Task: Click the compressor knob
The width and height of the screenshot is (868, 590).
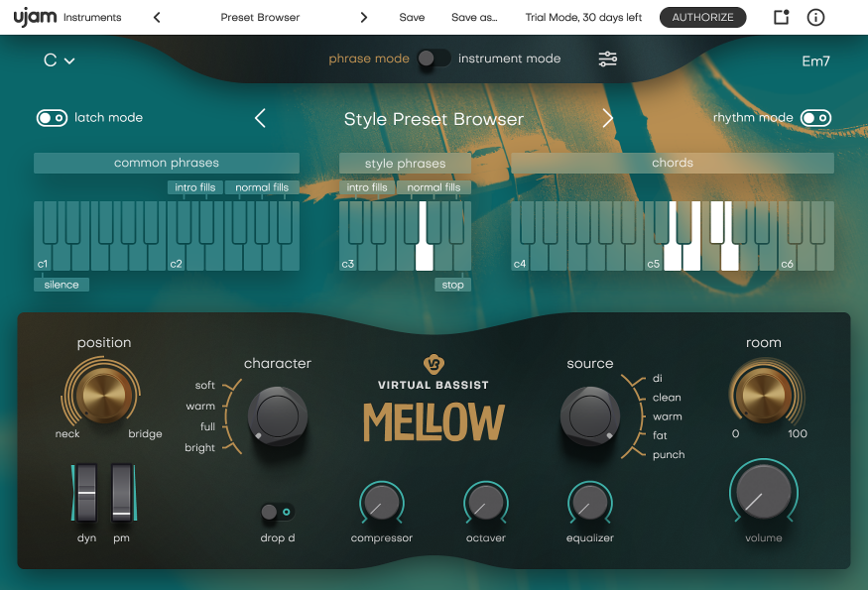Action: click(381, 503)
